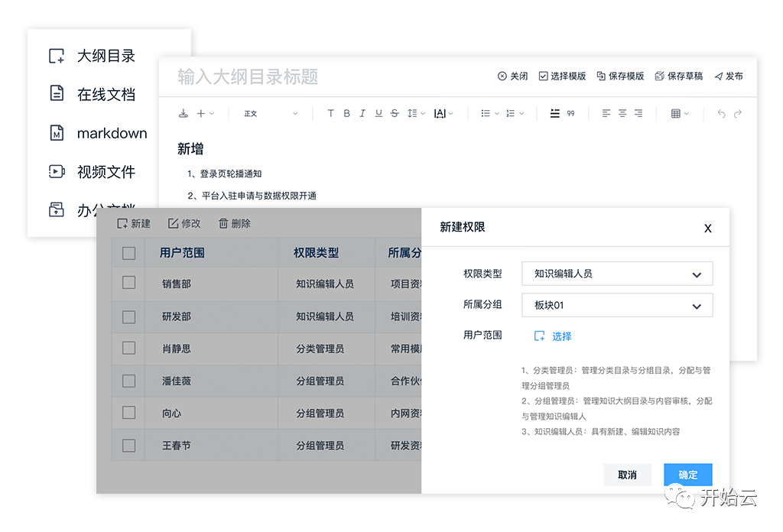Screen dimensions: 783x532
Task: Apply strikethrough text formatting
Action: point(395,114)
